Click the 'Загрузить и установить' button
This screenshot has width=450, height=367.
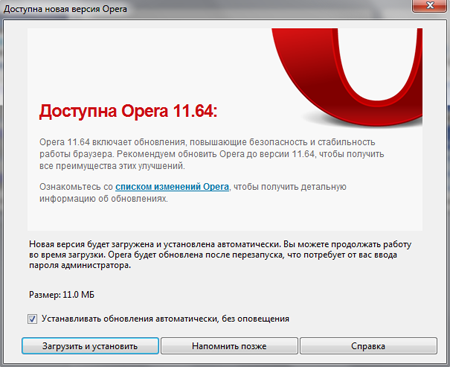pos(90,346)
